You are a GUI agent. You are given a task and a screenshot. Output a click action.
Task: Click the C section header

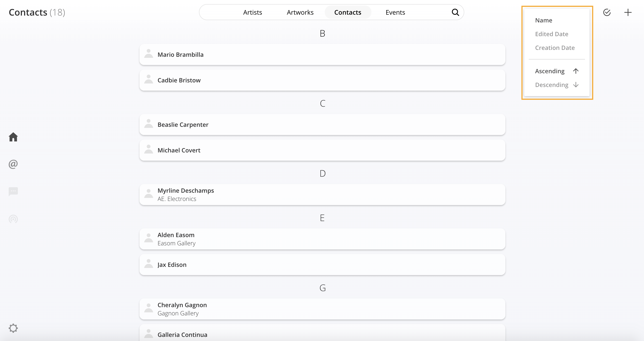tap(322, 103)
